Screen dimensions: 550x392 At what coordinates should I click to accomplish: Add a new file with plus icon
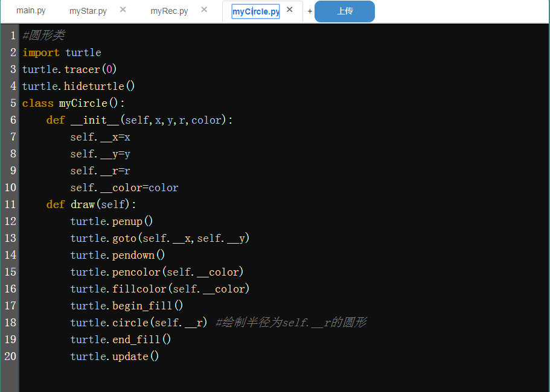coord(310,11)
